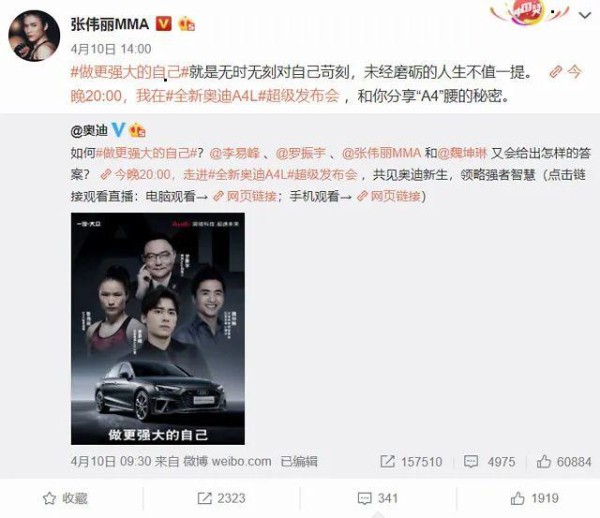Click the membership badge next to @奥迪
Screen dimensions: 600x518
click(x=138, y=131)
